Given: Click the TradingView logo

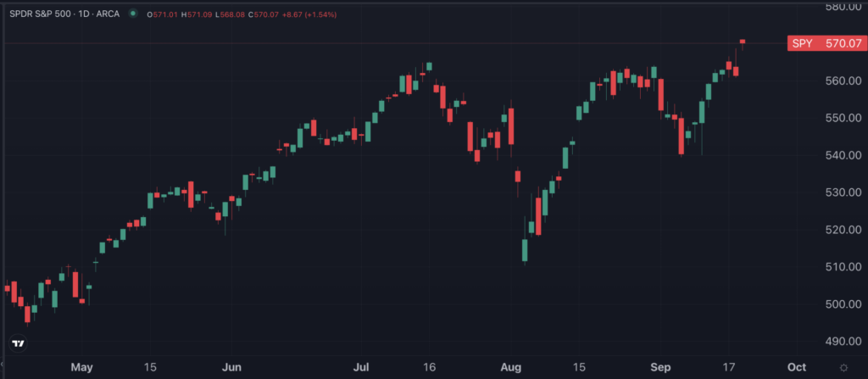Looking at the screenshot, I should point(19,343).
